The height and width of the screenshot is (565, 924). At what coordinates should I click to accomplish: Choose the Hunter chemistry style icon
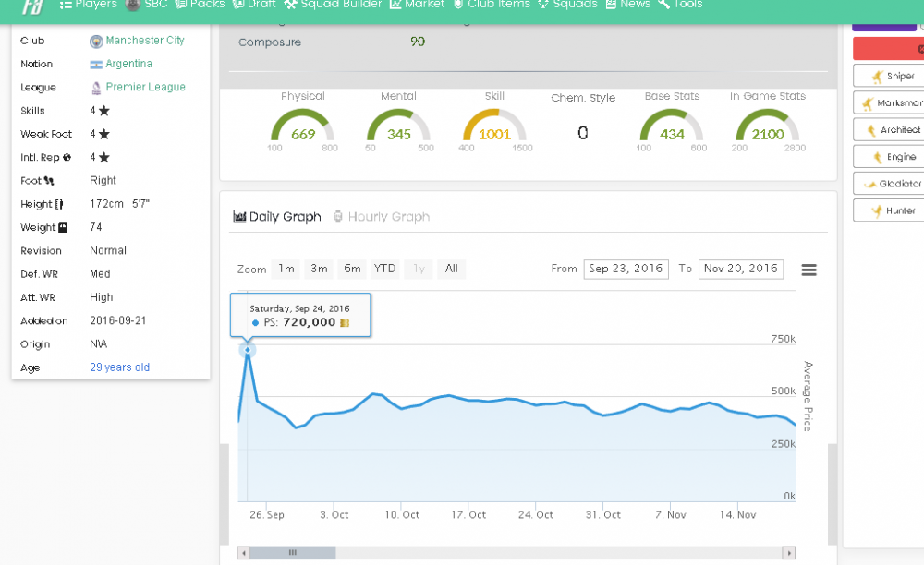(x=877, y=210)
